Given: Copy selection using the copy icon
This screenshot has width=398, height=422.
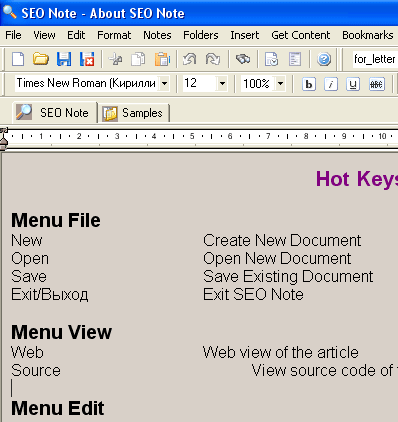Looking at the screenshot, I should click(x=138, y=59).
